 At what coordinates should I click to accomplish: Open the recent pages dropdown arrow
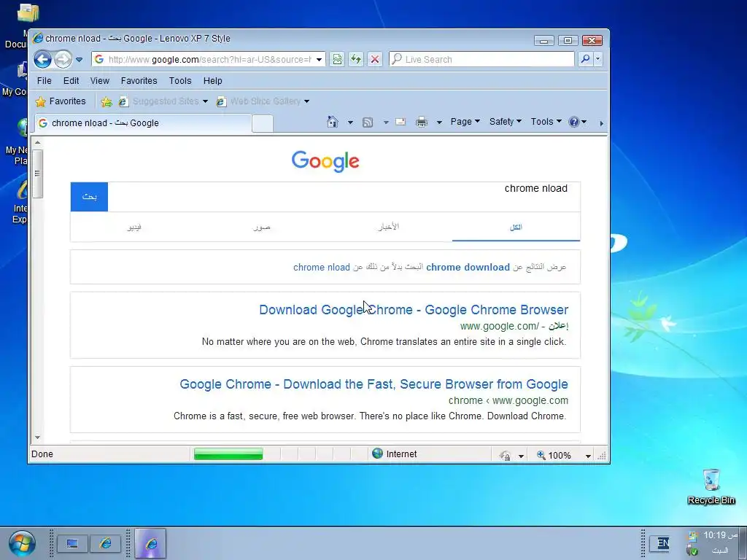(79, 60)
